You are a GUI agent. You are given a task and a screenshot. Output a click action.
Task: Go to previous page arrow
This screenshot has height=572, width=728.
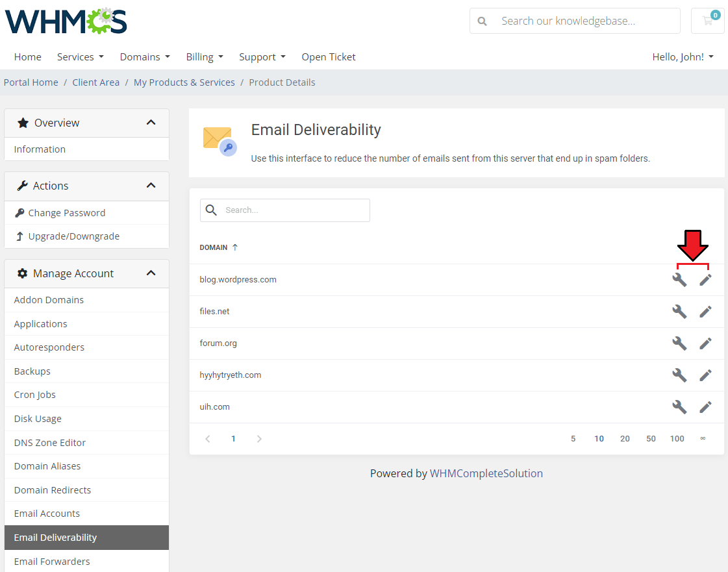point(208,439)
